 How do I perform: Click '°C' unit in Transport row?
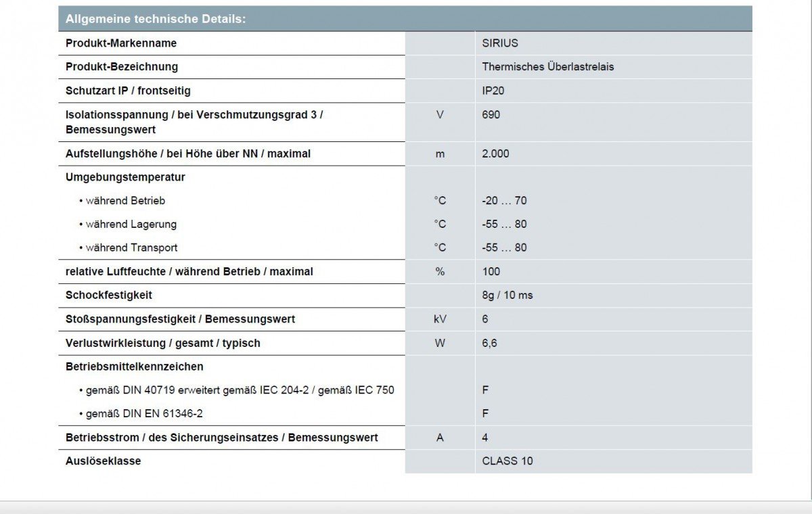[440, 248]
